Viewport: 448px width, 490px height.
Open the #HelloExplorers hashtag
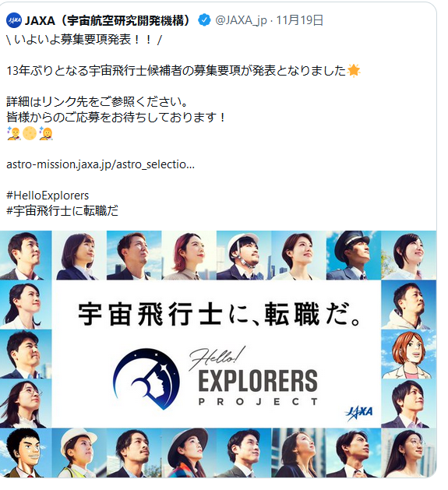click(x=48, y=196)
